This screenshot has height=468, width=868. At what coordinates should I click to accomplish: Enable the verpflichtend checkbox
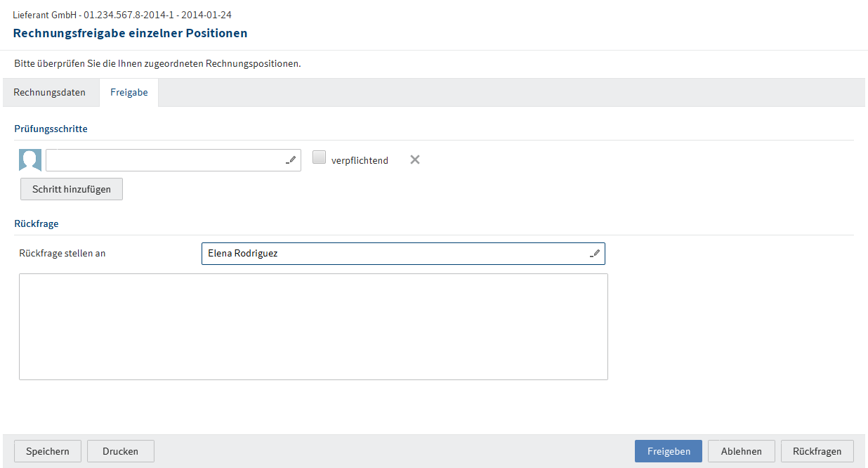(320, 158)
